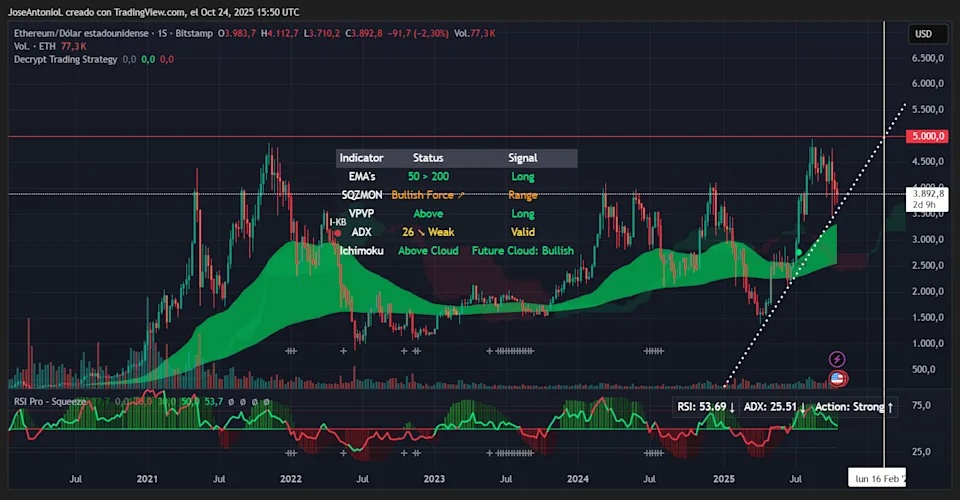Click the 1.500,0 price axis value
Screen dimensions: 960x500
[x=928, y=318]
